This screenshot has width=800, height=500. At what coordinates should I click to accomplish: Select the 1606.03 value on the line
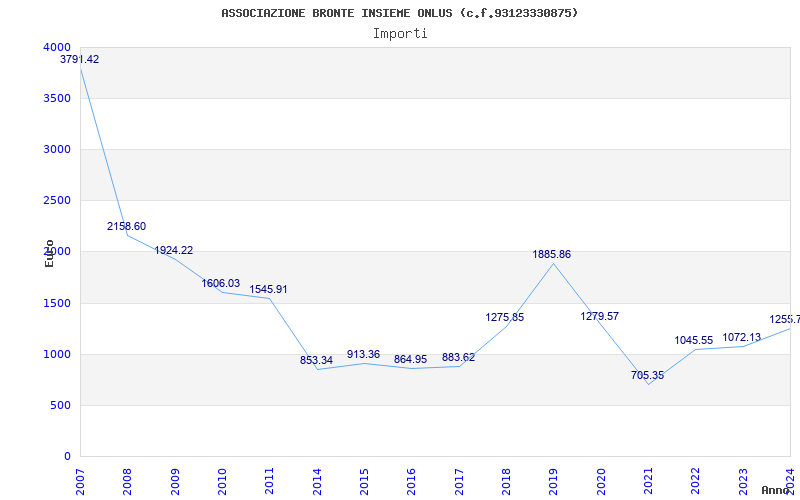point(221,284)
